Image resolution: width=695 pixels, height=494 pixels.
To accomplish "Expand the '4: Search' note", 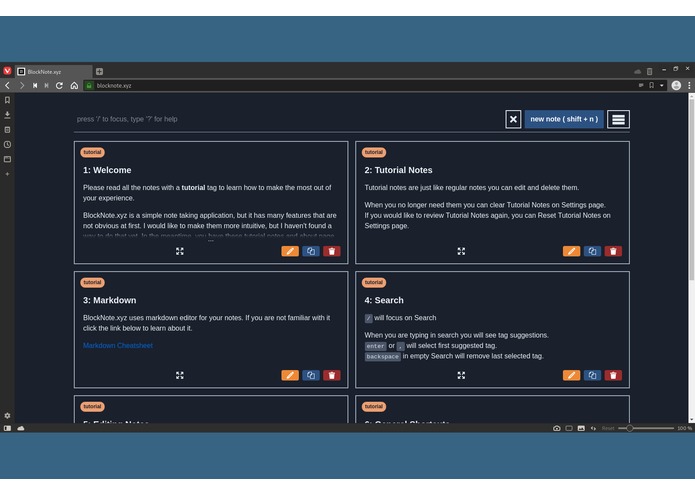I will click(461, 375).
